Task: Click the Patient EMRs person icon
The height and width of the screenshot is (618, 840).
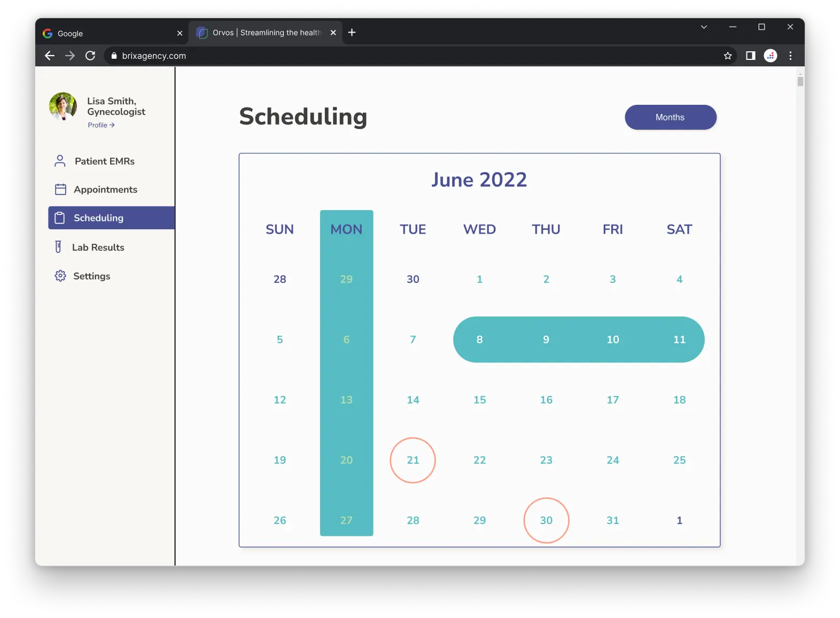Action: (60, 161)
